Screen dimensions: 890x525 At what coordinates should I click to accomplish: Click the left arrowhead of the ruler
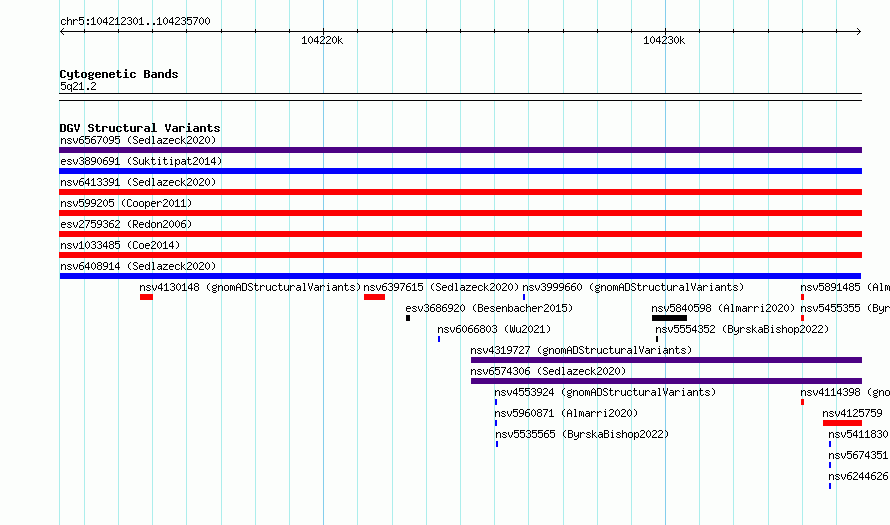point(62,32)
